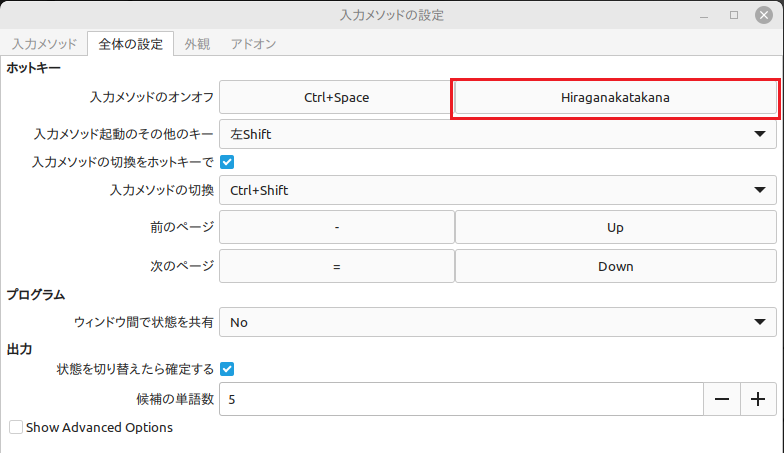Screen dimensions: 784x453
Task: Minimize the 入力メソッドの設定 window
Action: click(704, 16)
